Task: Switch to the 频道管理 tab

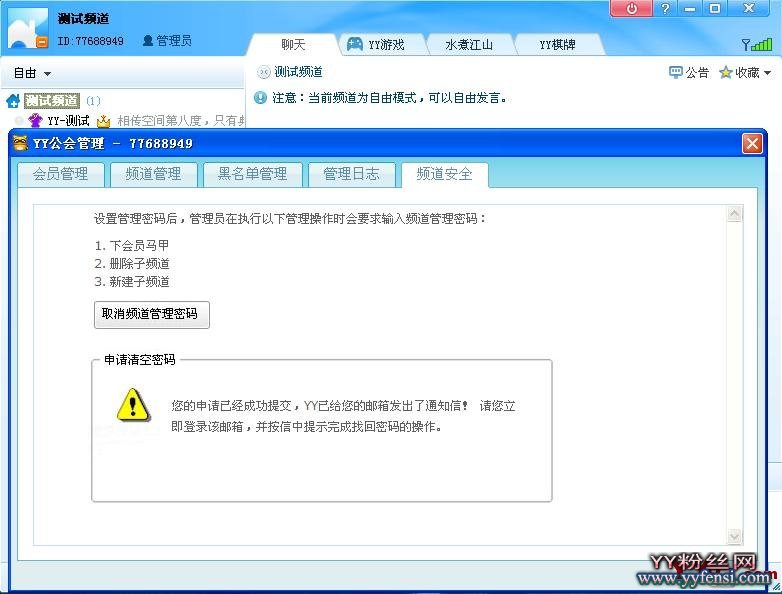Action: pos(154,174)
